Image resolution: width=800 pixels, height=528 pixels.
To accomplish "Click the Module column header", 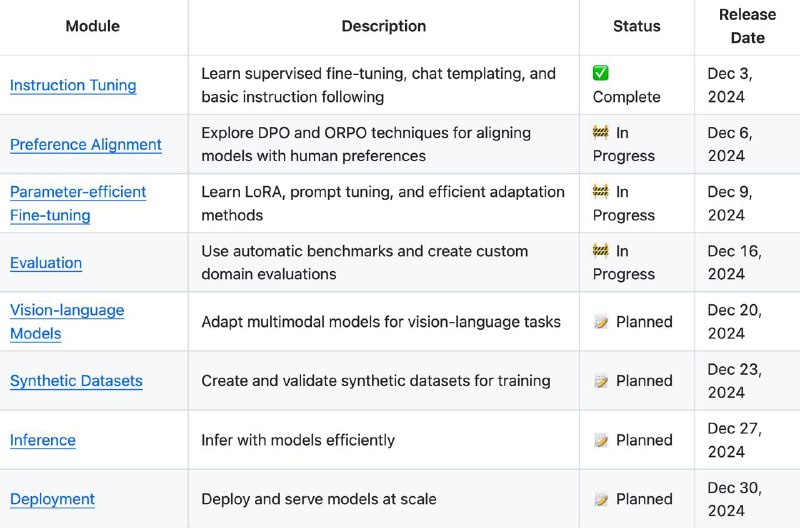I will pos(93,26).
